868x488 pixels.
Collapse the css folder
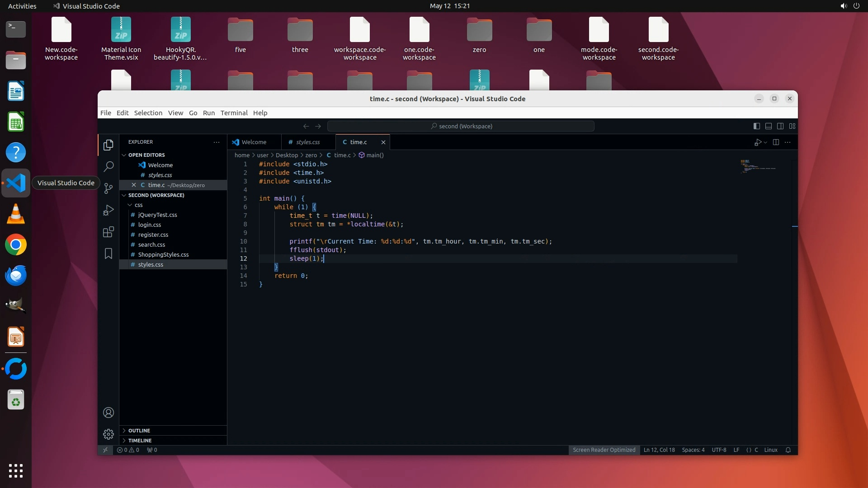pyautogui.click(x=138, y=205)
